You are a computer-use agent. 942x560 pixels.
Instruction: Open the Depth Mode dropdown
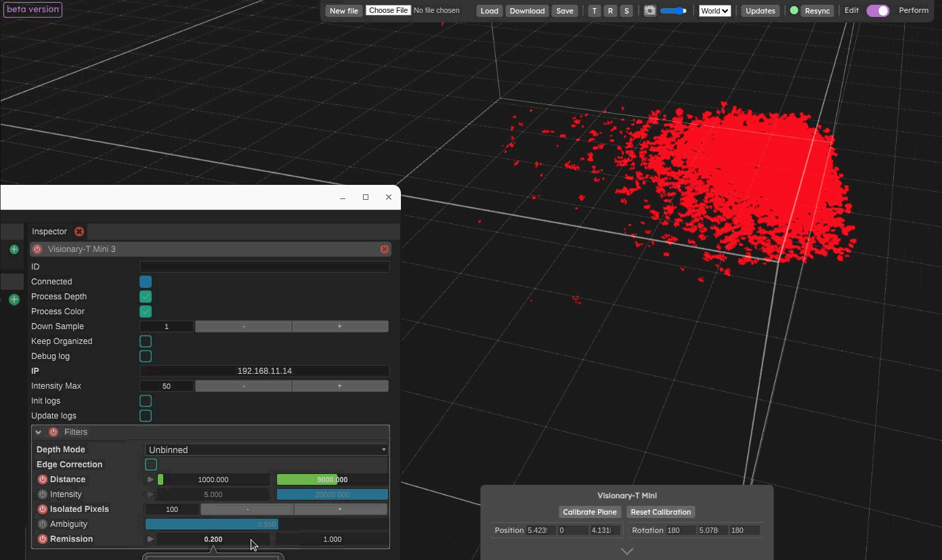pos(267,450)
